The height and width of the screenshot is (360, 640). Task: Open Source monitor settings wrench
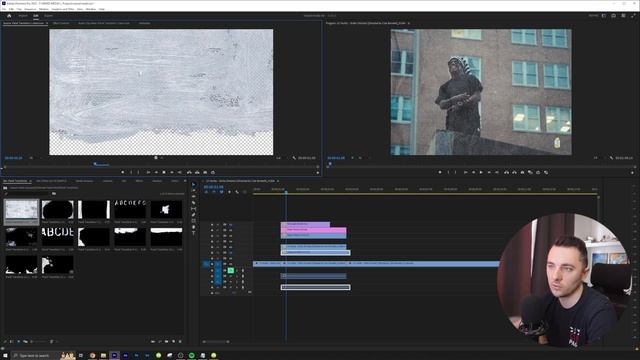point(294,158)
